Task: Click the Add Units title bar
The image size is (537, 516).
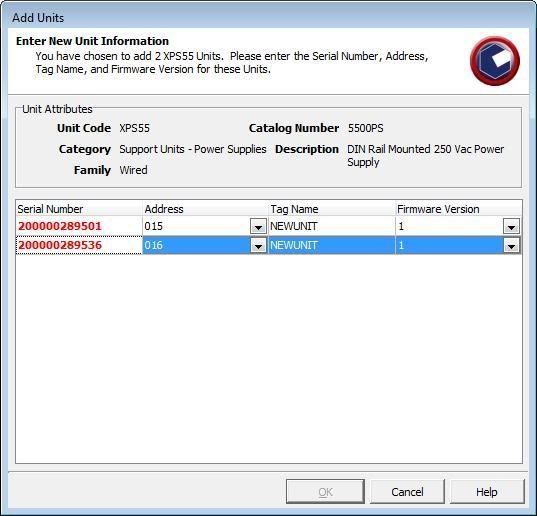Action: tap(268, 17)
